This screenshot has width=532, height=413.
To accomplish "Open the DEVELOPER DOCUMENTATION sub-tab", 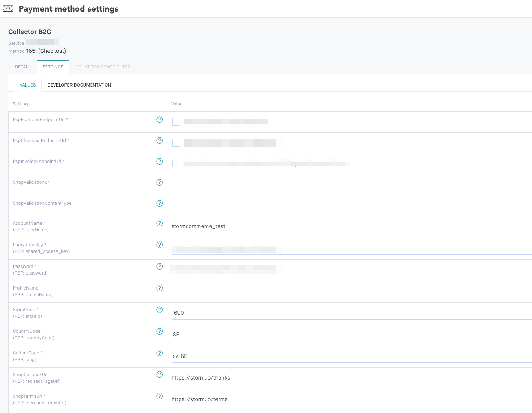I will (79, 85).
